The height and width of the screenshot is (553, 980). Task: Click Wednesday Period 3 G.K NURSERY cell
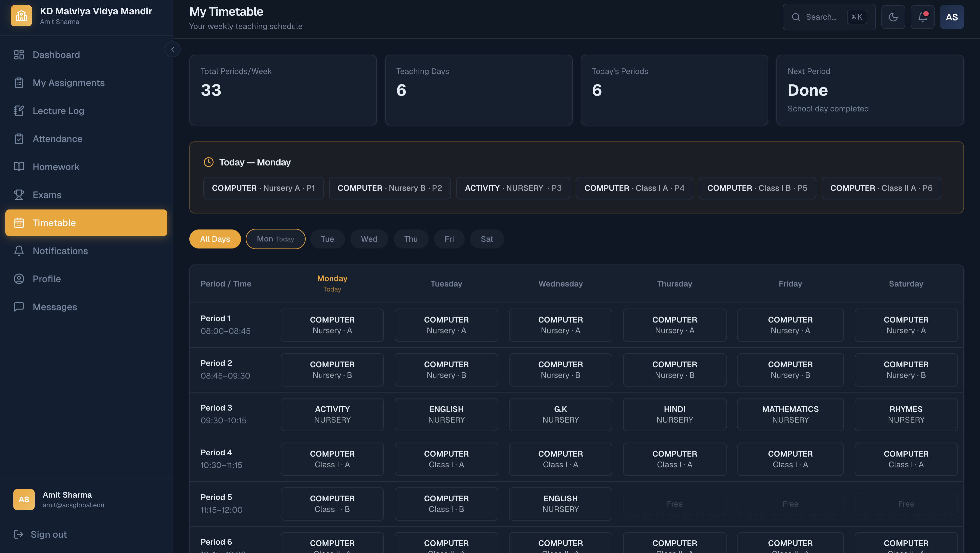pyautogui.click(x=560, y=415)
